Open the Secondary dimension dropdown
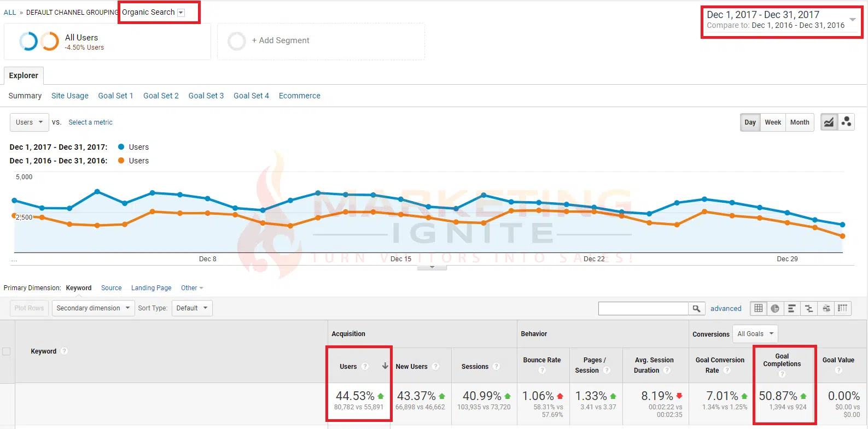The width and height of the screenshot is (868, 429). tap(93, 308)
